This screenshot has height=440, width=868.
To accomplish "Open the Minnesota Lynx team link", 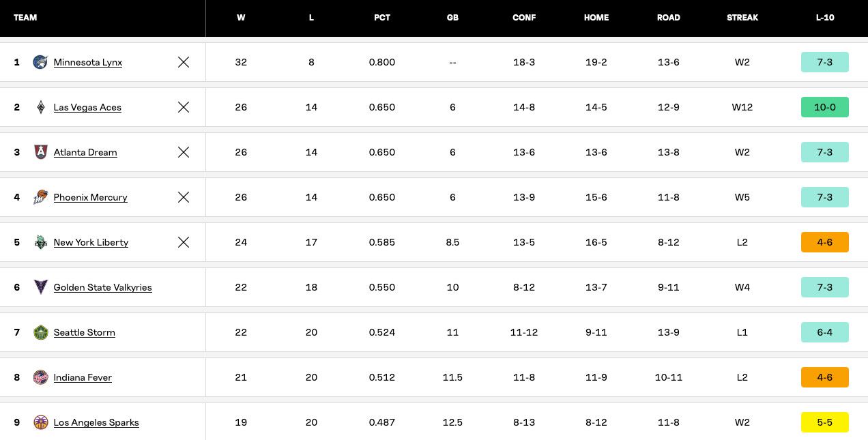I will point(87,62).
